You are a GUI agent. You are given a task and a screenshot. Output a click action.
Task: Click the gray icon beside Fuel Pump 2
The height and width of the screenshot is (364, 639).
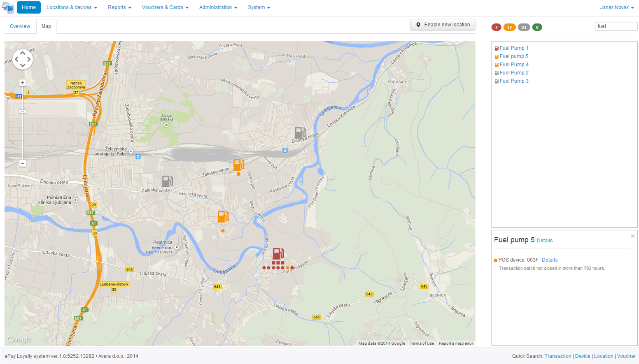coord(497,73)
